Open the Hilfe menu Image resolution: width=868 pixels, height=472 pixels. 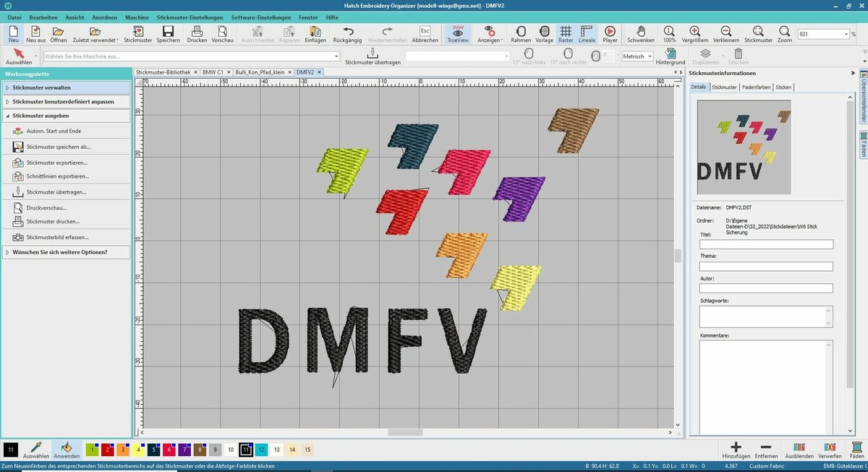(x=332, y=17)
